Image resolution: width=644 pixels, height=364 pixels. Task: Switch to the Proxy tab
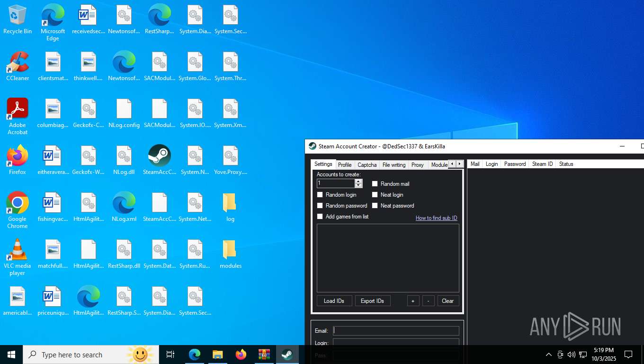(418, 165)
